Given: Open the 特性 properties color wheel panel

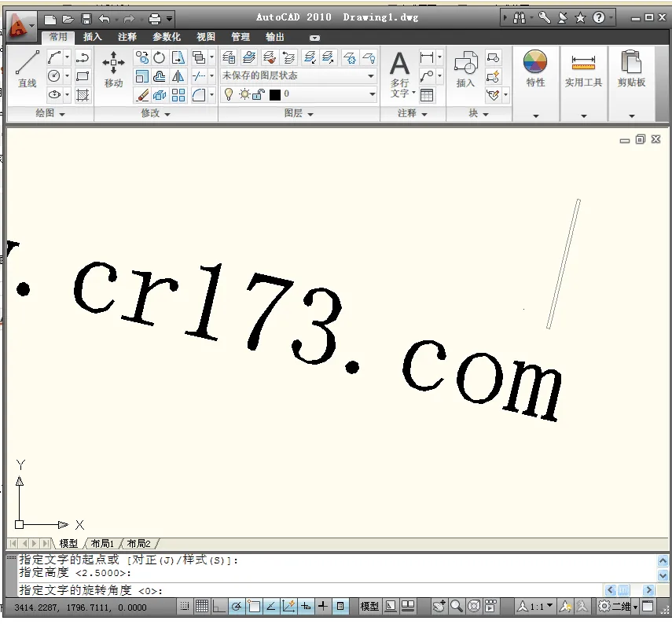Looking at the screenshot, I should point(535,69).
